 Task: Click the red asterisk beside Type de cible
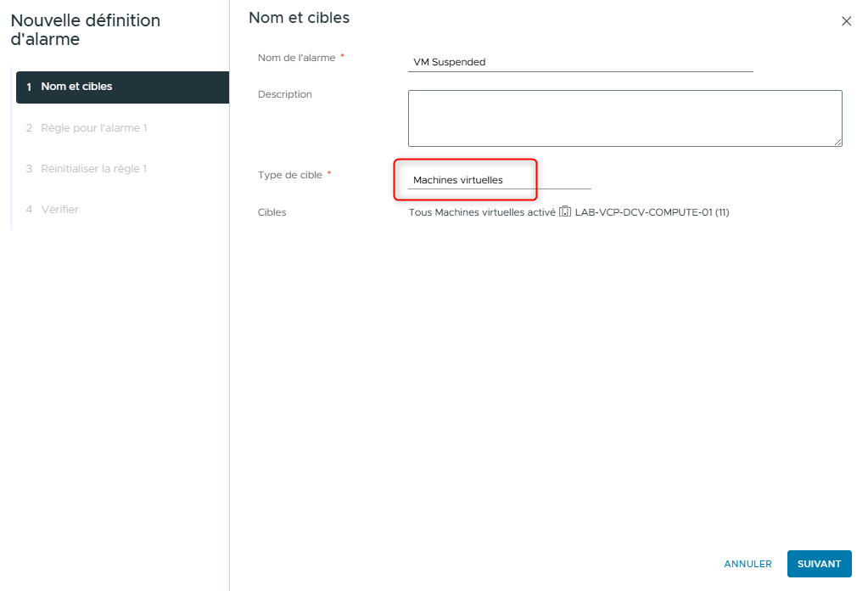coord(328,172)
